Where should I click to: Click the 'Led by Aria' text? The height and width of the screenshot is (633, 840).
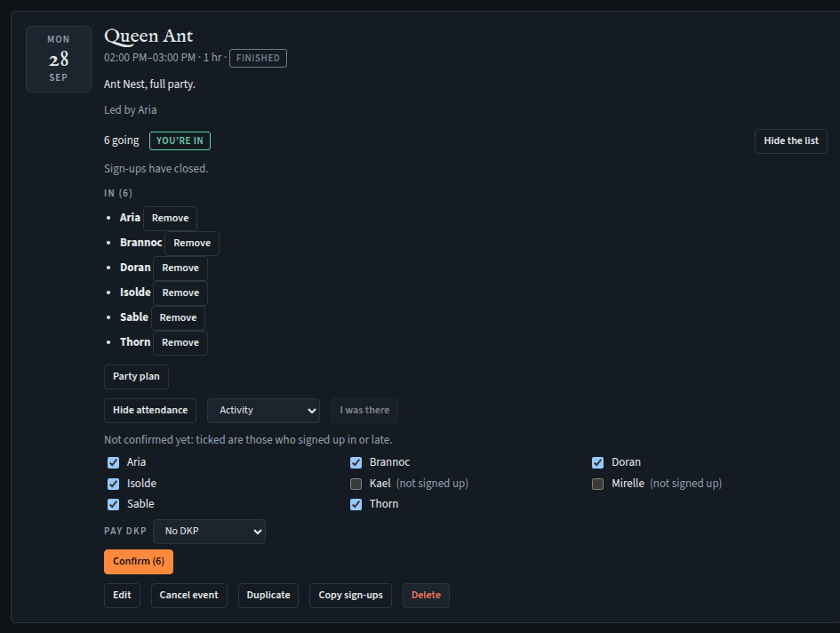click(x=130, y=110)
